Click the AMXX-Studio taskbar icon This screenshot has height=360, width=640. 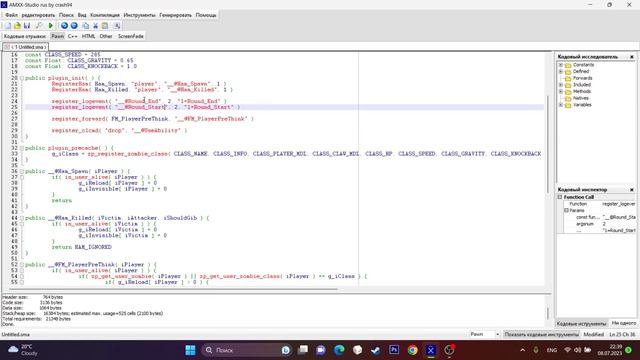pos(431,350)
